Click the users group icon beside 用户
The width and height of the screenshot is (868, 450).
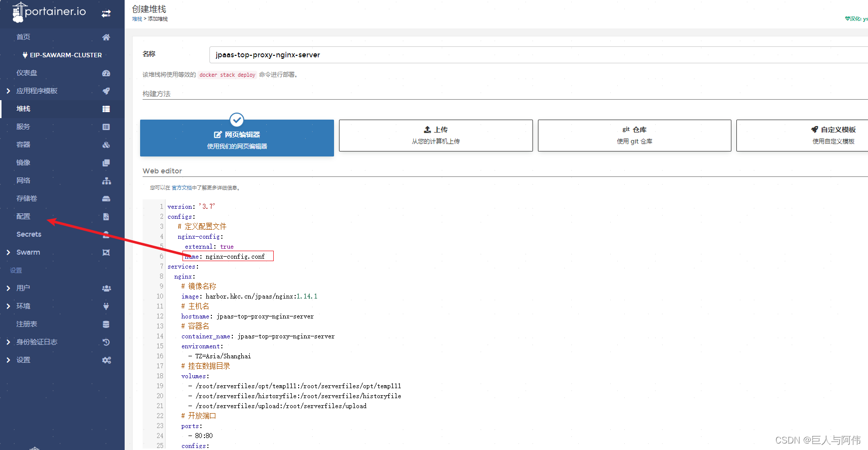click(106, 288)
